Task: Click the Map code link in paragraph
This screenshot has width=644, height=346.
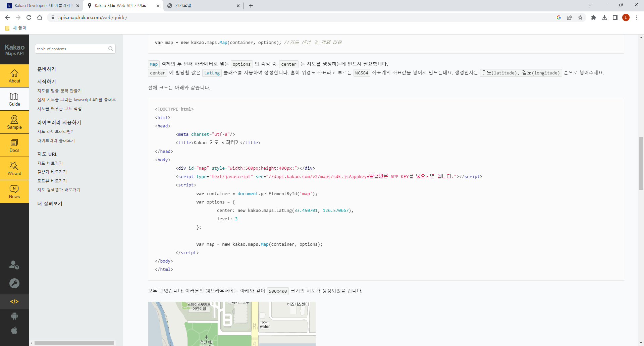Action: 154,64
